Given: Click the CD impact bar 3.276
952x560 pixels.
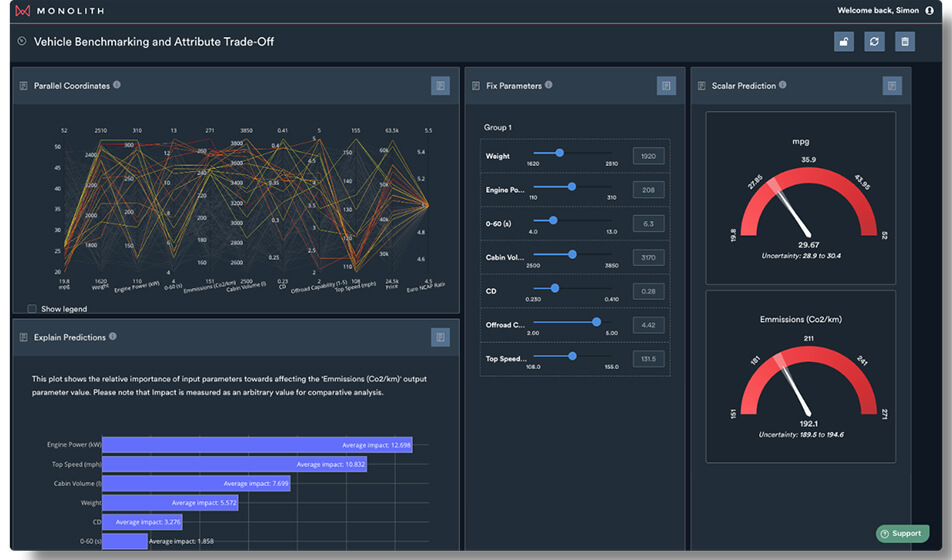Looking at the screenshot, I should pyautogui.click(x=142, y=522).
